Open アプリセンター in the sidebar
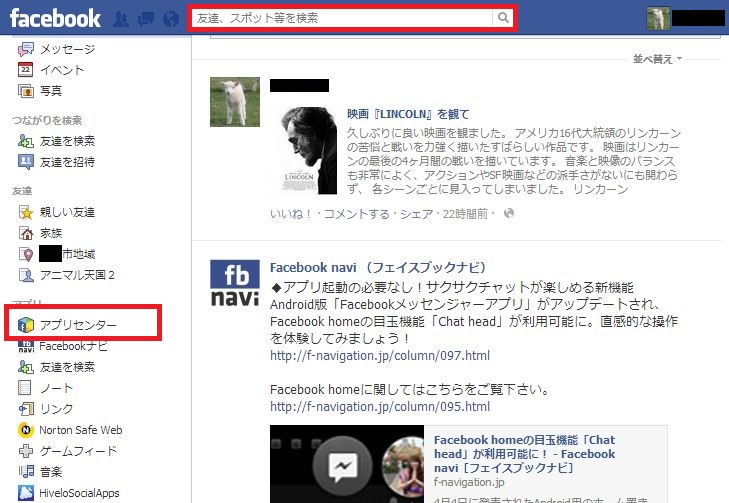 (78, 325)
